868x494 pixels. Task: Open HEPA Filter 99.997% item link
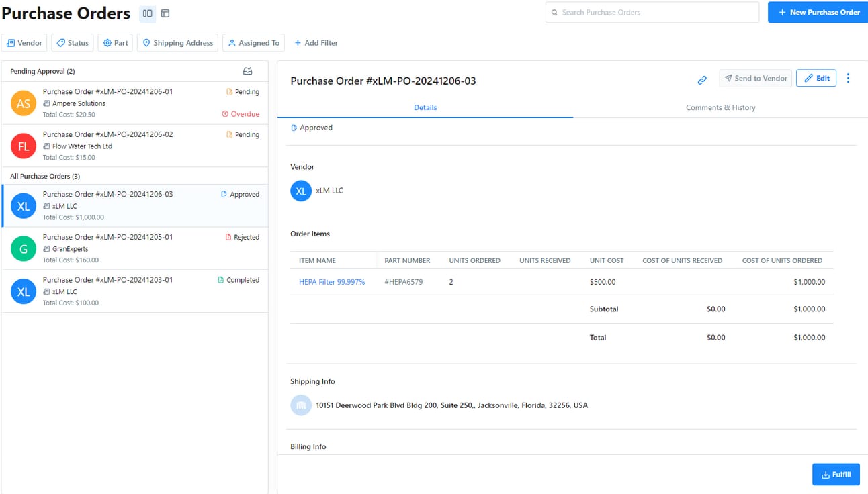tap(332, 282)
